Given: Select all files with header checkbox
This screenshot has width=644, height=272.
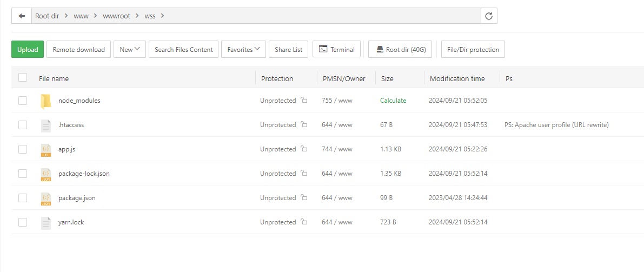Looking at the screenshot, I should pos(23,78).
